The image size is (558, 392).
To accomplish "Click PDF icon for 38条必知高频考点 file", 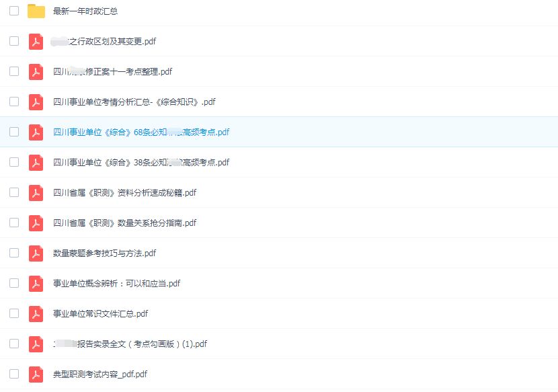I will coord(36,162).
